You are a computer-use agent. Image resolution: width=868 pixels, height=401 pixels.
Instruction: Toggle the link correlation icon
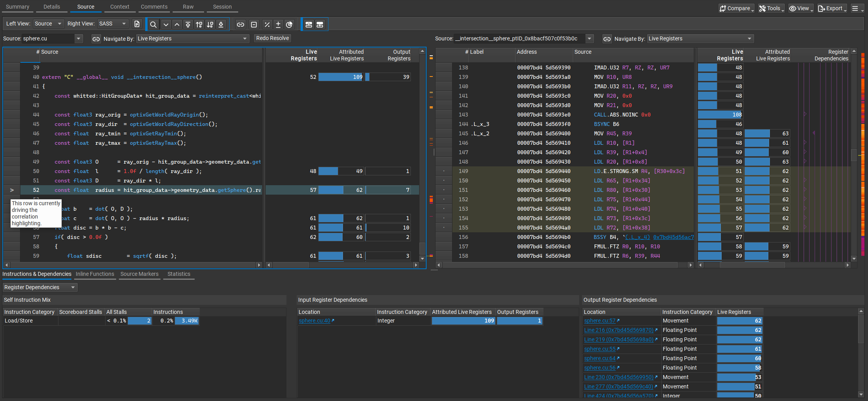pyautogui.click(x=241, y=24)
